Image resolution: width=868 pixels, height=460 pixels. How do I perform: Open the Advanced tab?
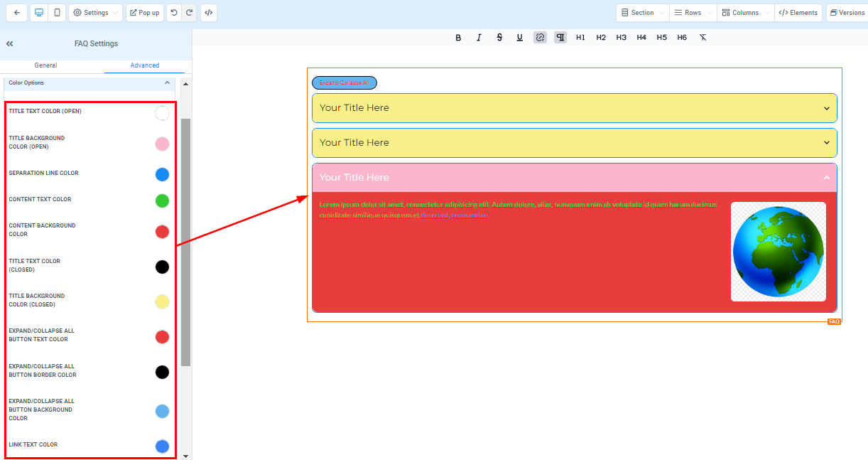[144, 65]
